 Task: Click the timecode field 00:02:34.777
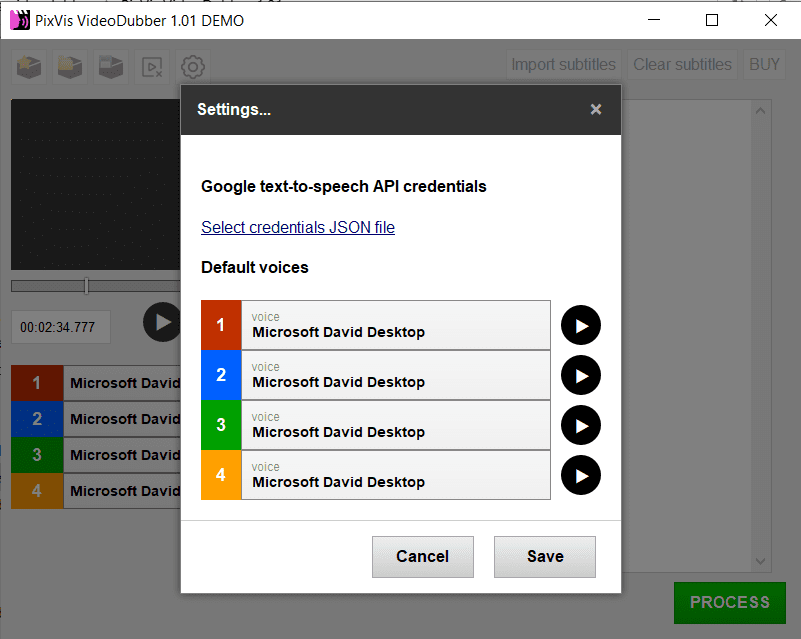tap(61, 327)
